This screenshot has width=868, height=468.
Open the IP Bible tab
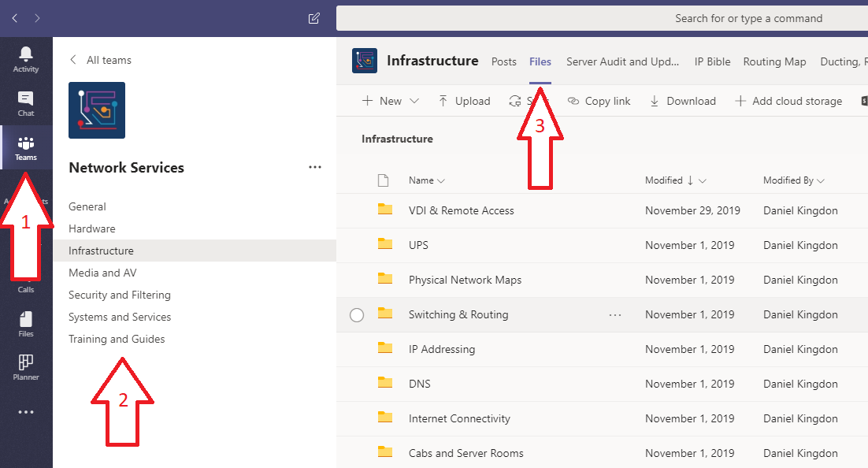[x=713, y=61]
